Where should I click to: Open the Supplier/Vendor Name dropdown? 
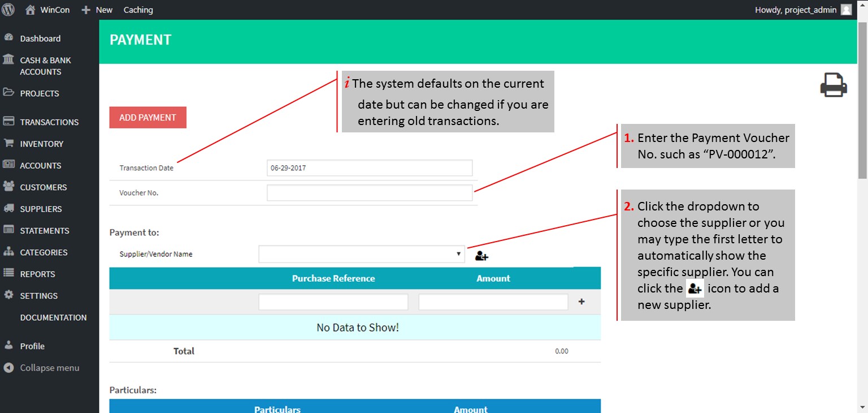pyautogui.click(x=362, y=254)
